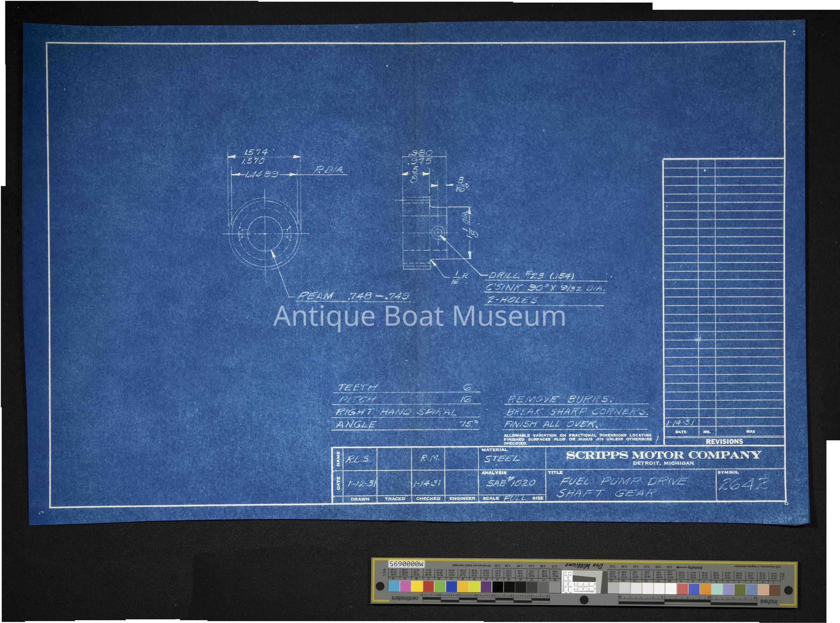Click the circular gear front view drawing
Viewport: 840px width, 623px height.
coord(265,234)
